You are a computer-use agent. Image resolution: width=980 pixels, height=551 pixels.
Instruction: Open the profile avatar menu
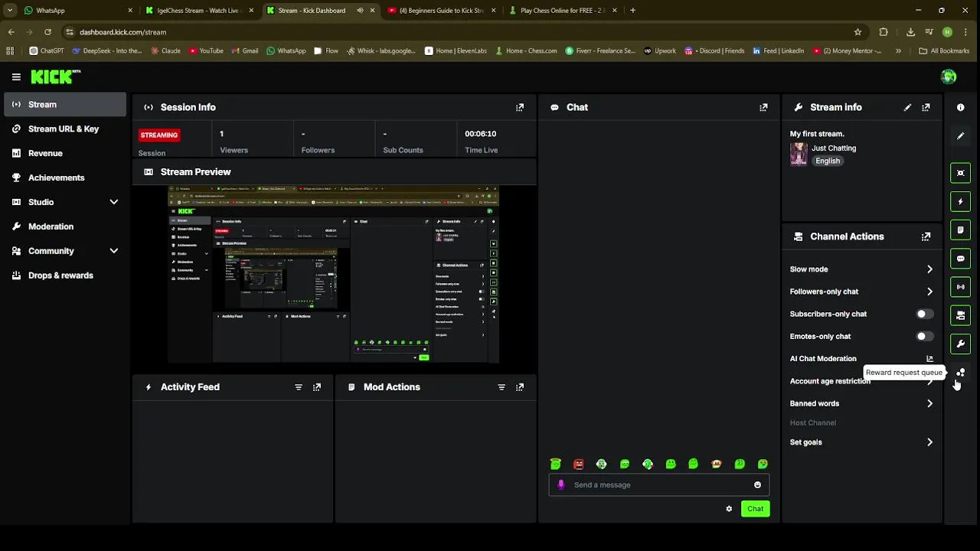click(949, 77)
